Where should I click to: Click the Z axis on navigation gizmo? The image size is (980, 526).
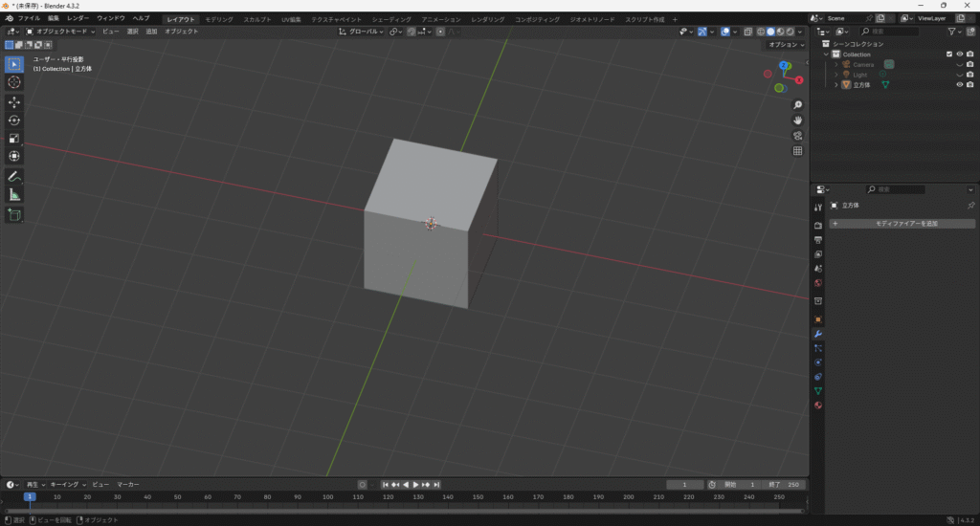click(784, 66)
